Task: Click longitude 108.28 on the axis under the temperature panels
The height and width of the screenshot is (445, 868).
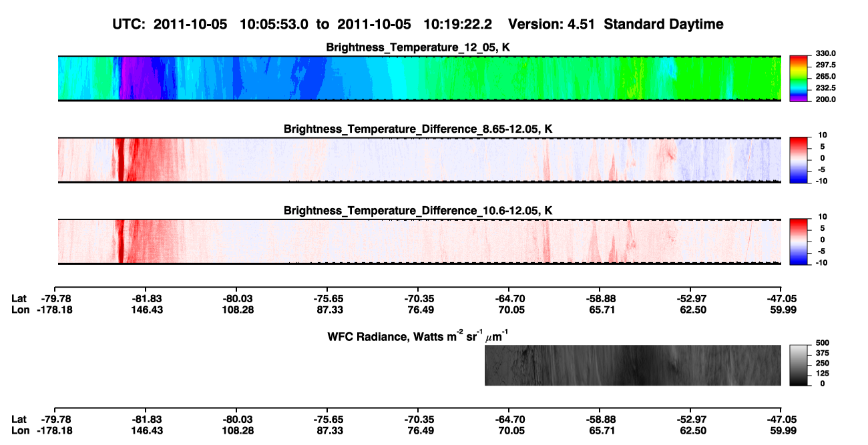Action: 237,310
